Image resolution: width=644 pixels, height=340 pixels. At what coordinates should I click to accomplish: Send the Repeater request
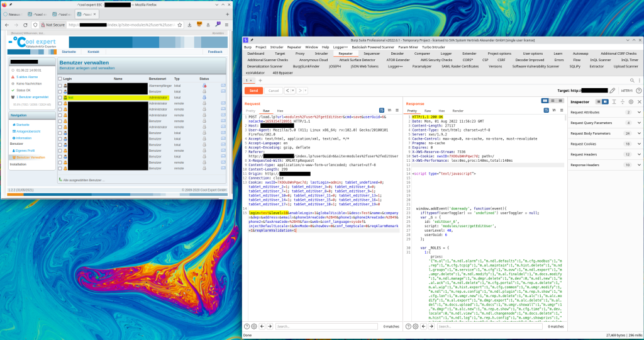coord(253,91)
